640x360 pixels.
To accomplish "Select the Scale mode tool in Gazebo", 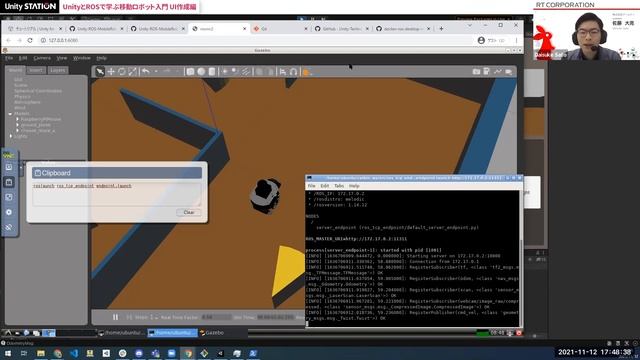I will [x=133, y=72].
